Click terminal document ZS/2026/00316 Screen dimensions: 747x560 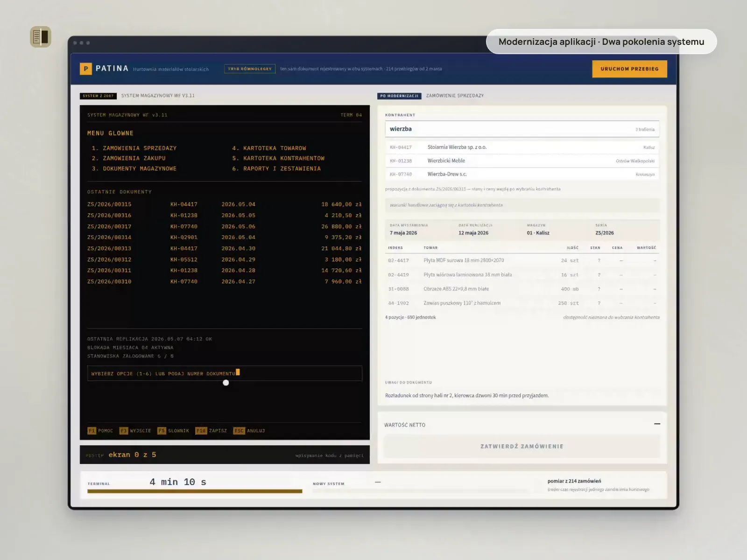click(225, 216)
